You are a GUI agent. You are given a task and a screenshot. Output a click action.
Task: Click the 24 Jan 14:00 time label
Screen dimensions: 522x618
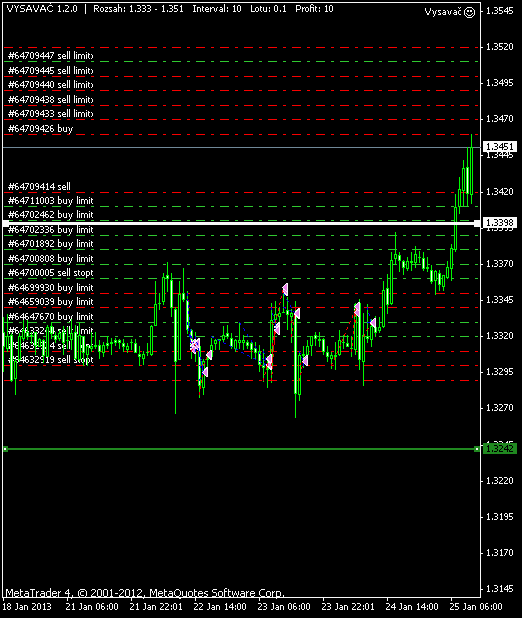point(412,607)
